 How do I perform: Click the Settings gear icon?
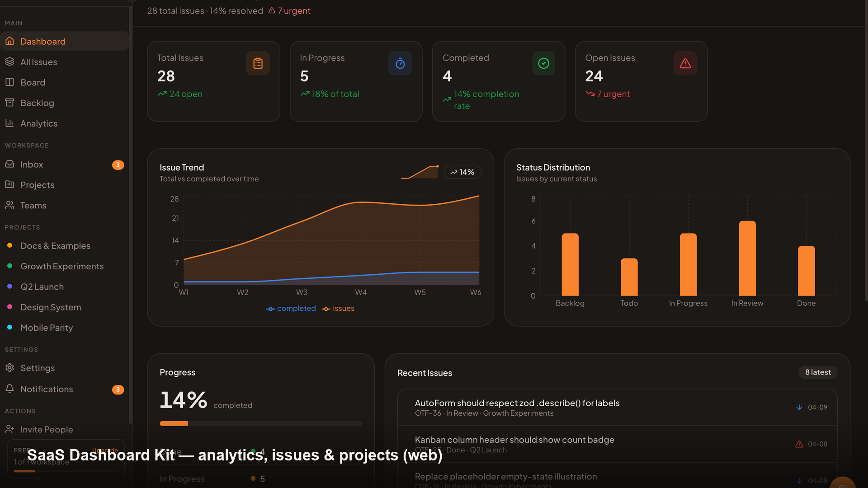pyautogui.click(x=9, y=368)
